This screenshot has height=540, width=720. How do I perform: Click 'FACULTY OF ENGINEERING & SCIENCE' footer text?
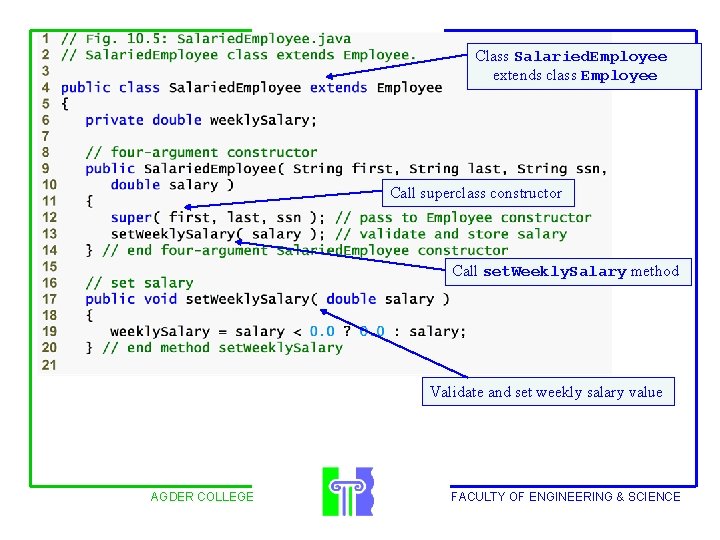point(566,497)
